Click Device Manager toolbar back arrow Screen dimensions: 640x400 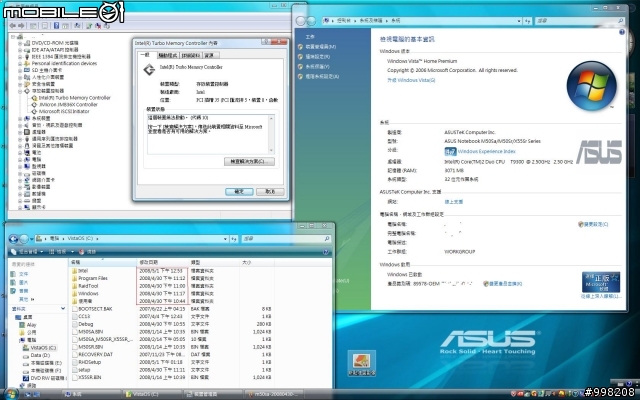click(x=13, y=26)
